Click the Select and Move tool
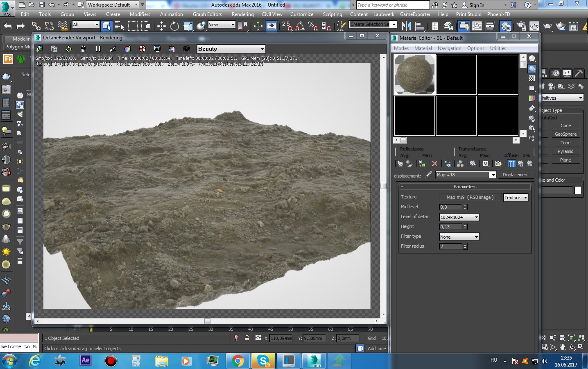The image size is (588, 369). click(161, 26)
